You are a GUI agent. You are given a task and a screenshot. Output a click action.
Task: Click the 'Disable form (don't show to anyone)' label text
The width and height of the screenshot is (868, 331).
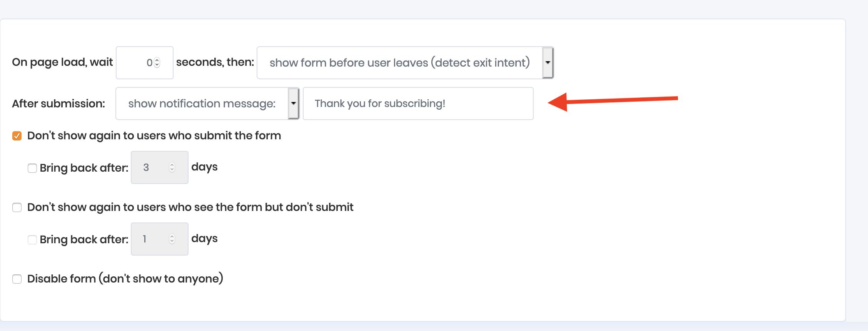(x=125, y=279)
